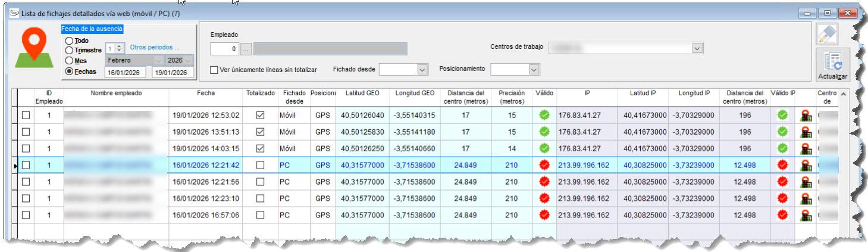Viewport: 868px width, 252px height.
Task: Enable 'Ver únicamente líneas sin totalizar' checkbox
Action: pos(214,70)
